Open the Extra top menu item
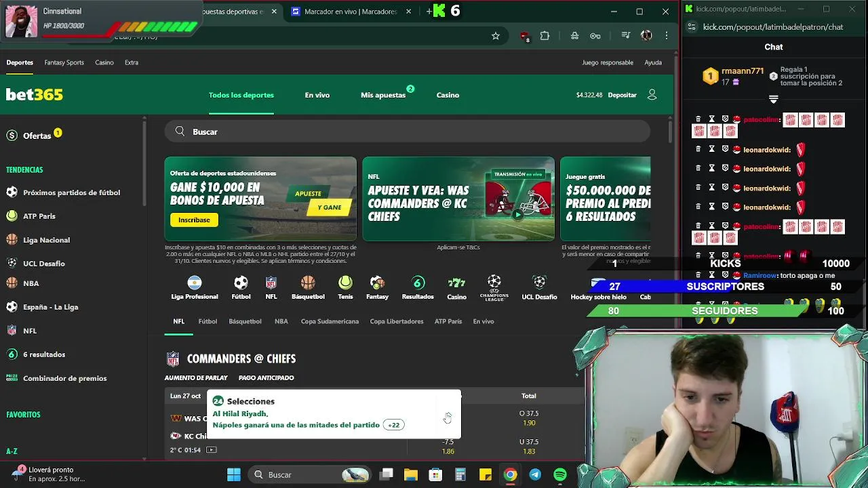 click(132, 62)
